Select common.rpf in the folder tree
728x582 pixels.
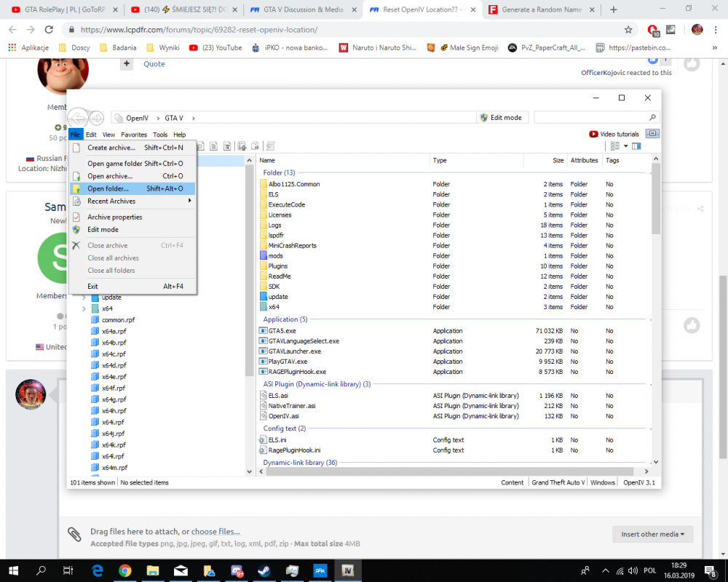[x=118, y=320]
